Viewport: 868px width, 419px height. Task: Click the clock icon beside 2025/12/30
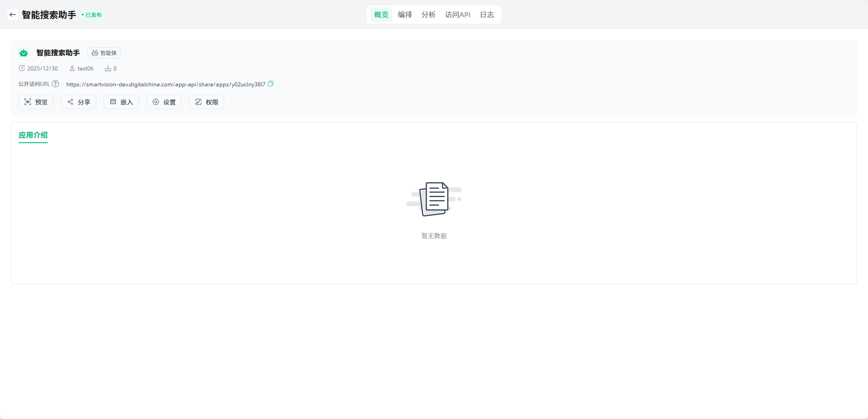[21, 68]
